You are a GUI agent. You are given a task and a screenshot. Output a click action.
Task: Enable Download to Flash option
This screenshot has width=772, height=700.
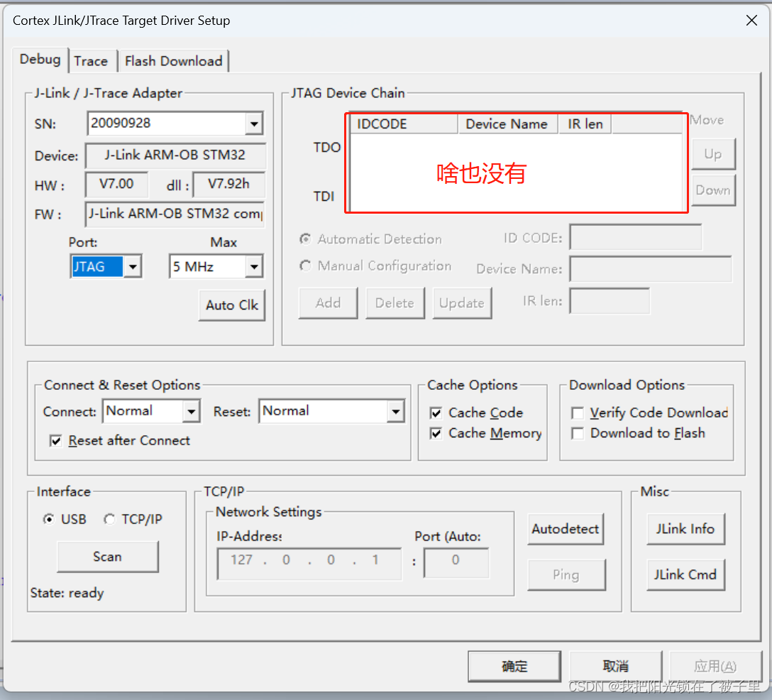[x=578, y=433]
